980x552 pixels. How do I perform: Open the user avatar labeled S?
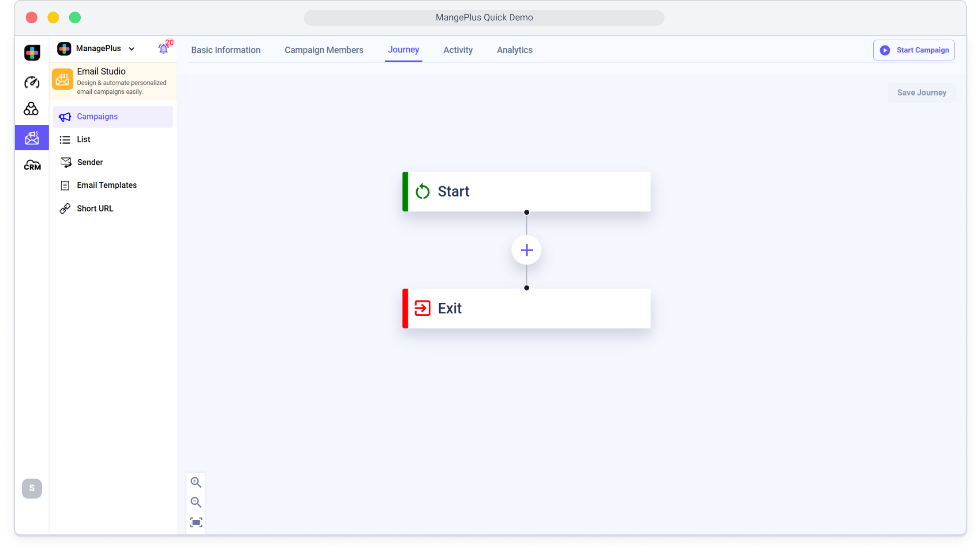(x=32, y=488)
